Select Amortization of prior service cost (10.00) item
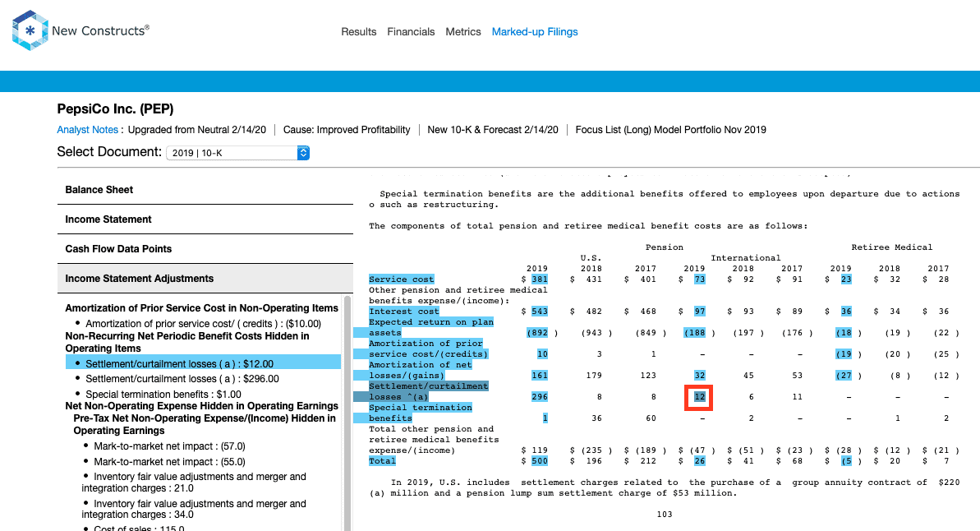980x531 pixels. click(x=203, y=324)
